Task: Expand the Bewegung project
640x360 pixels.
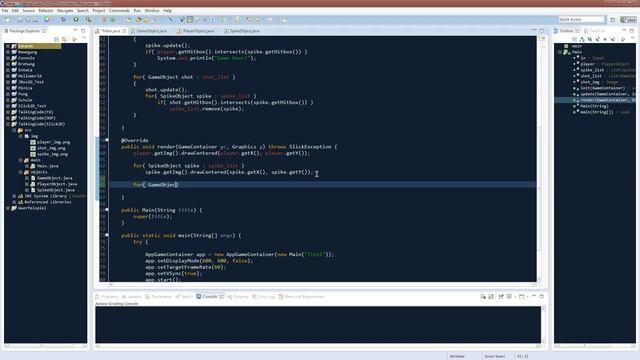Action: [8, 52]
